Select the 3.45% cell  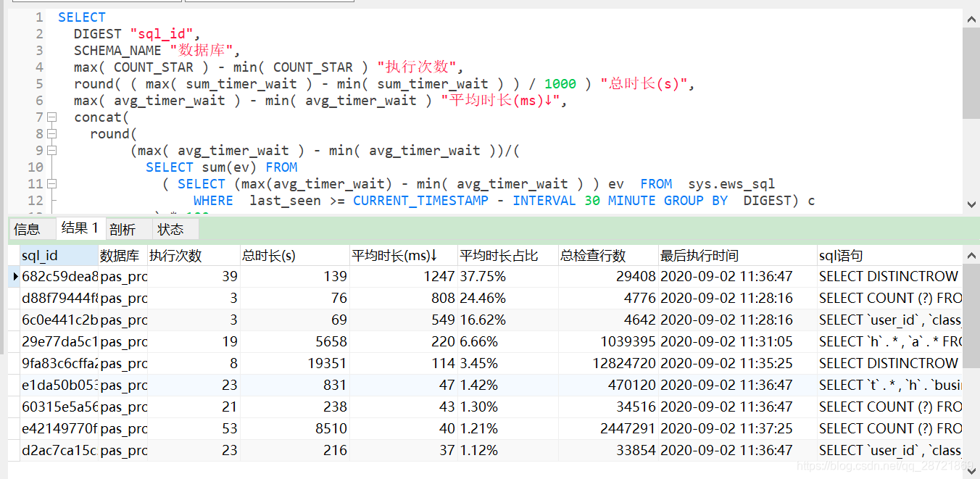click(x=507, y=363)
